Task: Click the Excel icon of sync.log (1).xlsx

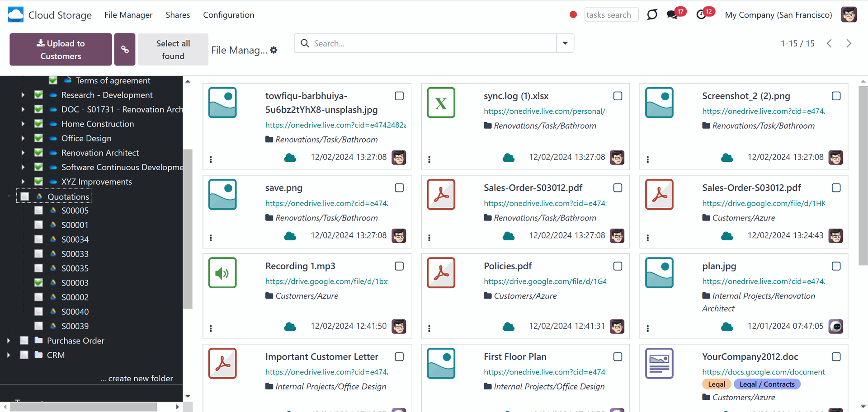Action: point(441,103)
